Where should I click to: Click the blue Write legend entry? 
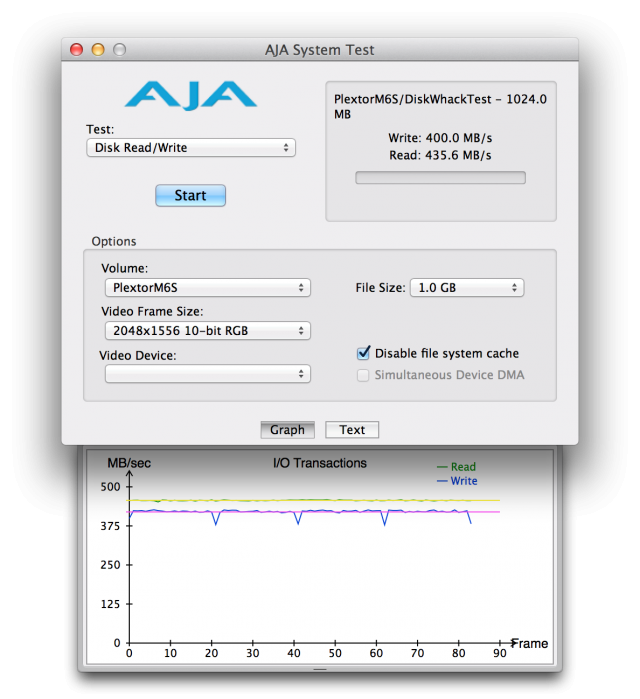point(457,481)
